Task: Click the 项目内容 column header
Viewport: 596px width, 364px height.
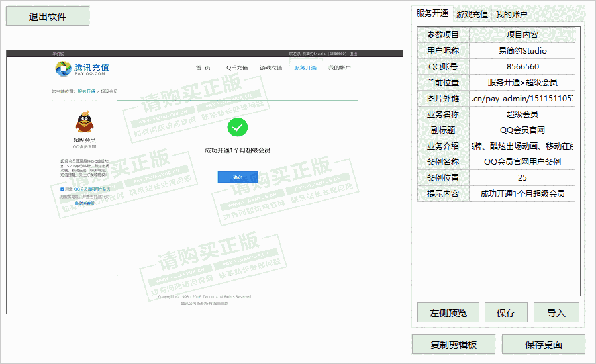Action: [x=522, y=34]
